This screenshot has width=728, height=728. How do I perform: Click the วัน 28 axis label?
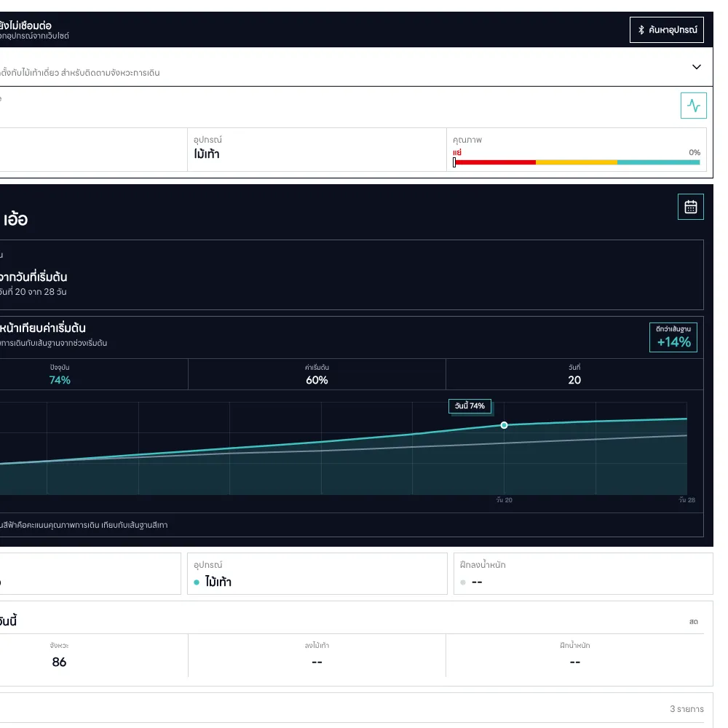click(x=687, y=500)
